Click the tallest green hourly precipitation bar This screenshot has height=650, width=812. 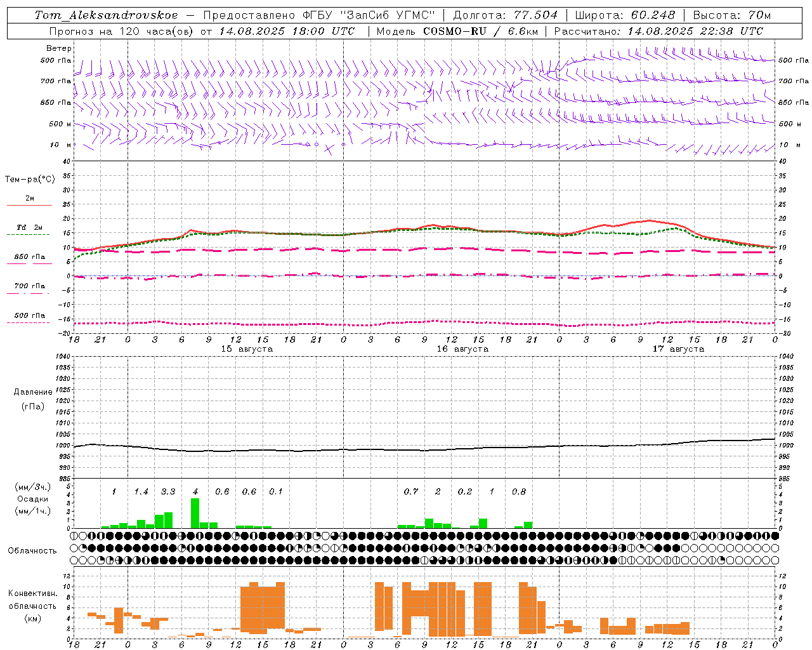coord(195,513)
